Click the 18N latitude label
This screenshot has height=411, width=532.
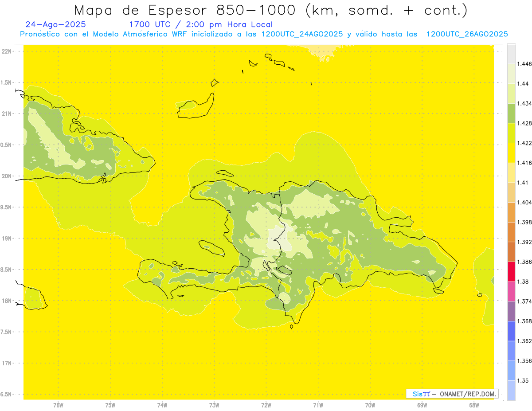pos(7,301)
